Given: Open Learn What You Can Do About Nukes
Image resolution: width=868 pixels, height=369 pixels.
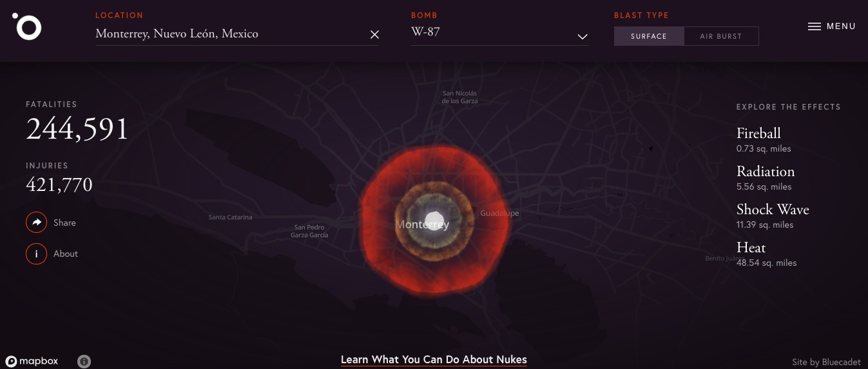Looking at the screenshot, I should pos(434,360).
